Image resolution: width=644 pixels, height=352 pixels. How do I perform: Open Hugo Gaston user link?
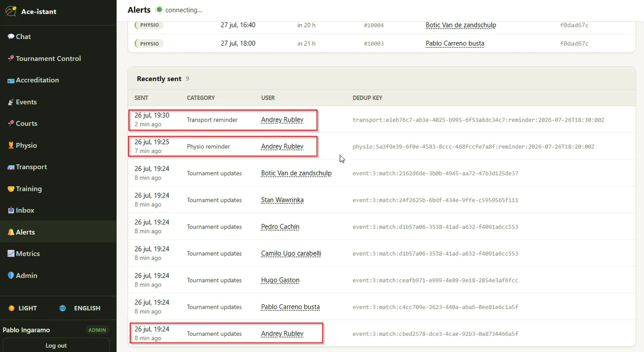(x=280, y=280)
